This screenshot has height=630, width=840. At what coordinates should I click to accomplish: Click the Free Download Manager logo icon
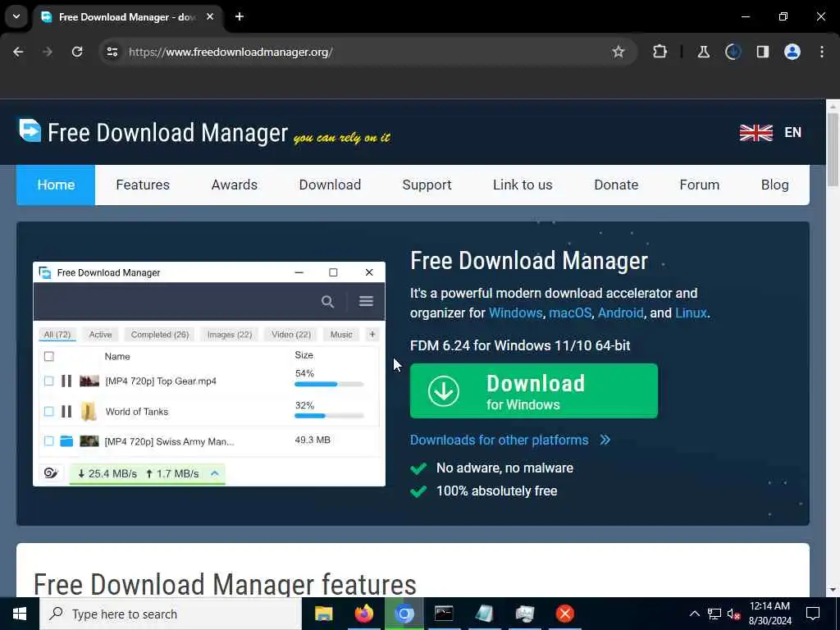coord(30,130)
